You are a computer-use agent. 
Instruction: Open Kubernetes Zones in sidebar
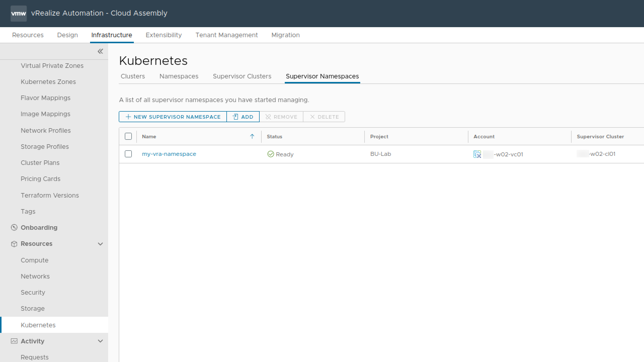tap(48, 82)
